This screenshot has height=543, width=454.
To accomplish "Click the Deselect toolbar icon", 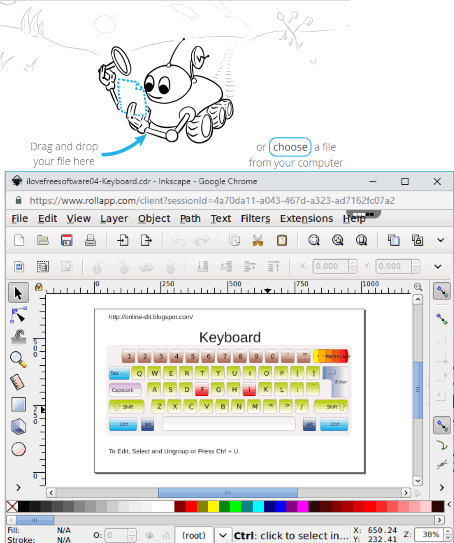I will (x=66, y=267).
